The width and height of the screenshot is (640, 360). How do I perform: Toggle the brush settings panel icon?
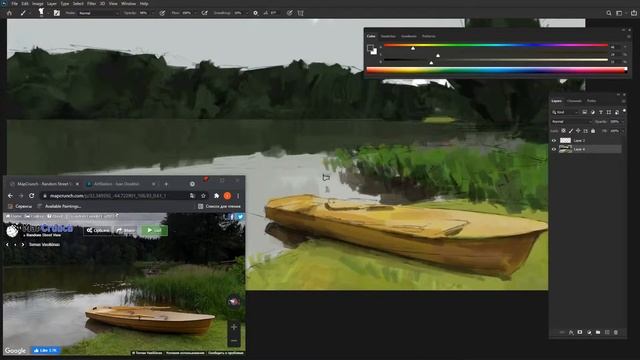[x=57, y=13]
